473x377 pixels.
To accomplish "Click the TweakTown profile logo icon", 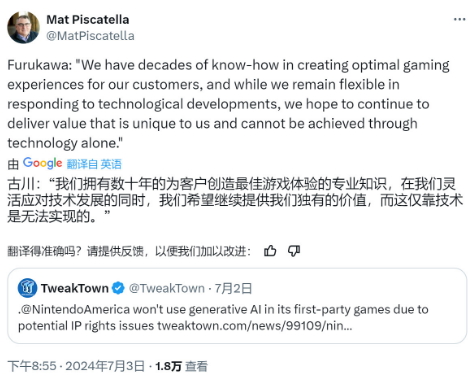I will point(27,288).
